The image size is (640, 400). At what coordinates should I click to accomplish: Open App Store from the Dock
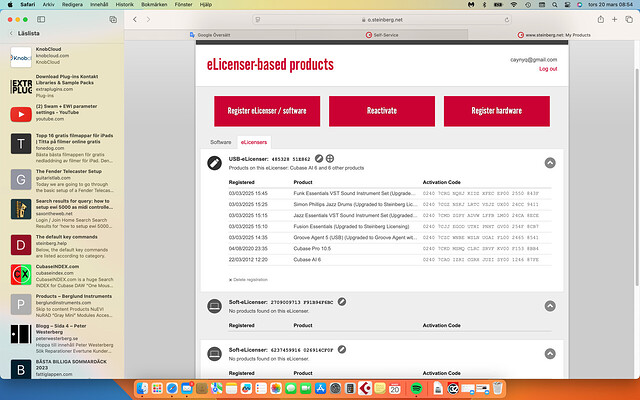pos(320,388)
